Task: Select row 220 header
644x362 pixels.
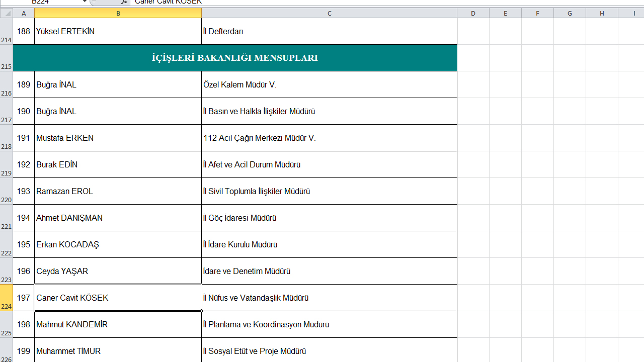Action: pyautogui.click(x=6, y=191)
